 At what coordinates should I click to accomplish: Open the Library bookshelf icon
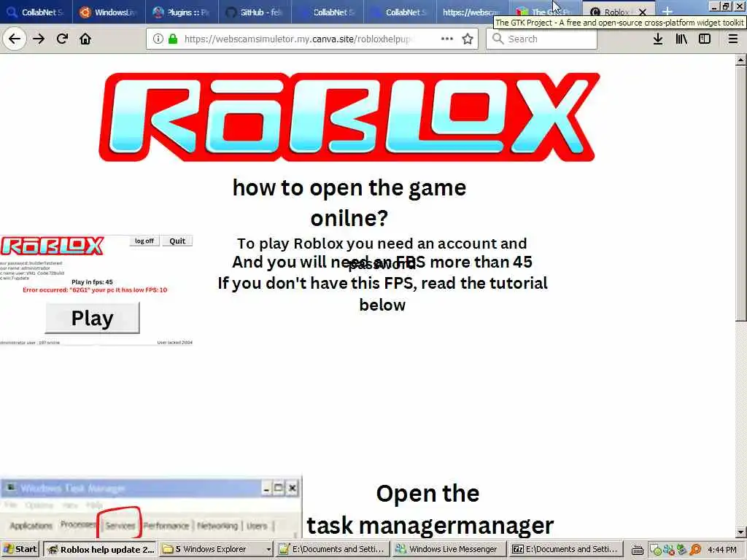(x=681, y=39)
